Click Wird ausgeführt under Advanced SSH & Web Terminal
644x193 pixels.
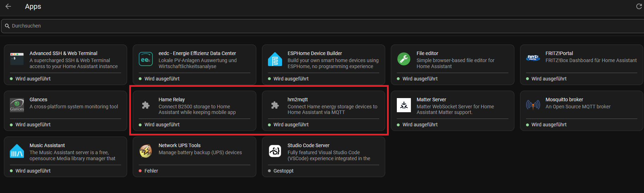(33, 79)
